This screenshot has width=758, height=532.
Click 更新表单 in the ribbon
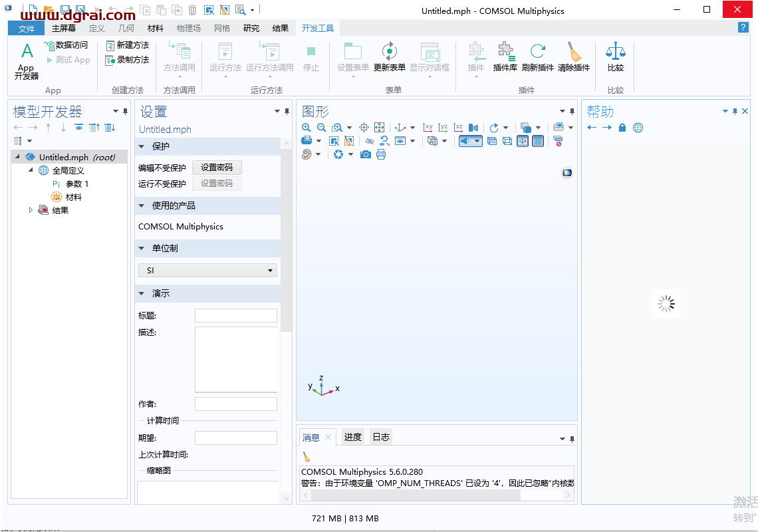[x=389, y=57]
